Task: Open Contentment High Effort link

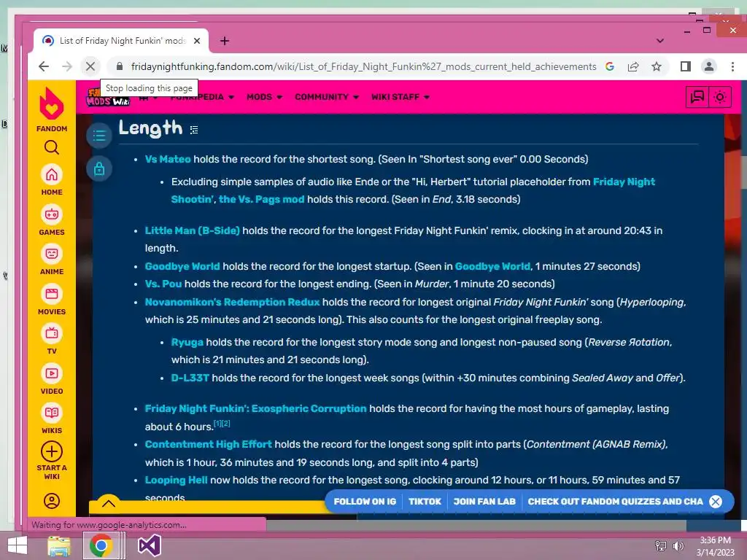Action: pos(208,444)
